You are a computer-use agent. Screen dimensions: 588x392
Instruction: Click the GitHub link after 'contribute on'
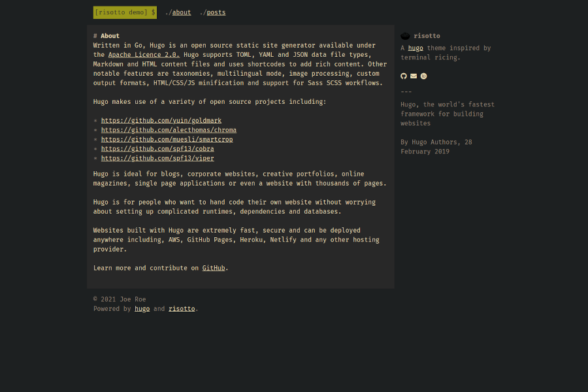tap(214, 268)
